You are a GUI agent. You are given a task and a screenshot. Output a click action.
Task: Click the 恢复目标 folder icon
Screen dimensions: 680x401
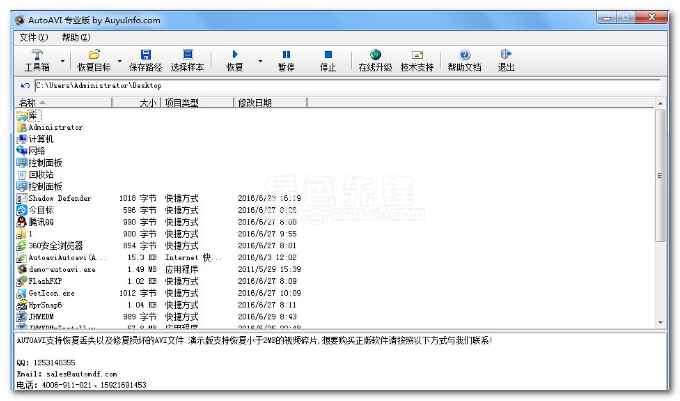(x=94, y=55)
